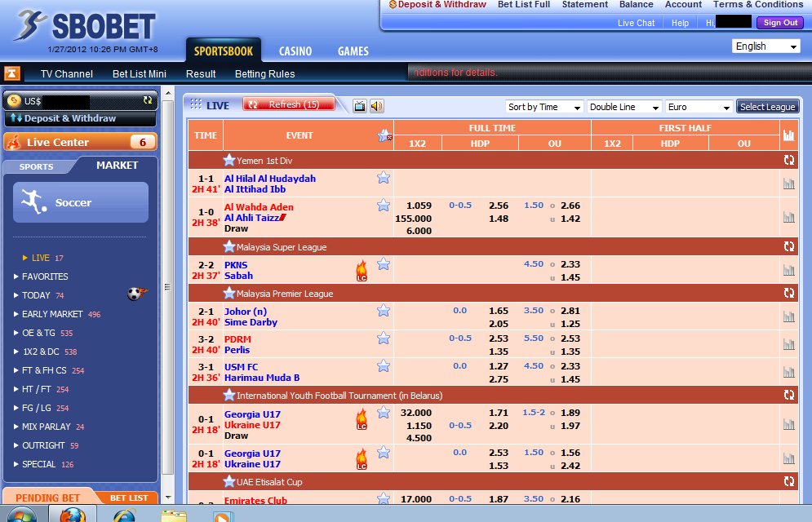
Task: Select the SPORTSBOOK tab
Action: [224, 51]
